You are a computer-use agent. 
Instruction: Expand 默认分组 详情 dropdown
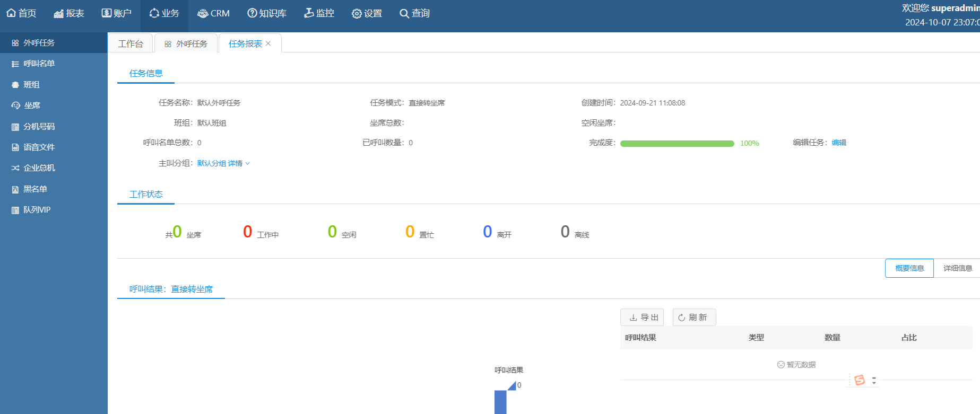pos(223,163)
